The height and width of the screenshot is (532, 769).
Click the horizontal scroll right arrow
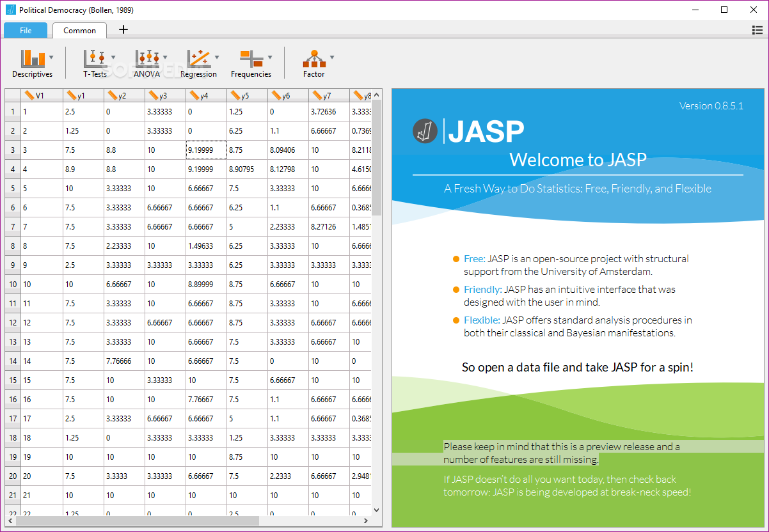(x=367, y=521)
